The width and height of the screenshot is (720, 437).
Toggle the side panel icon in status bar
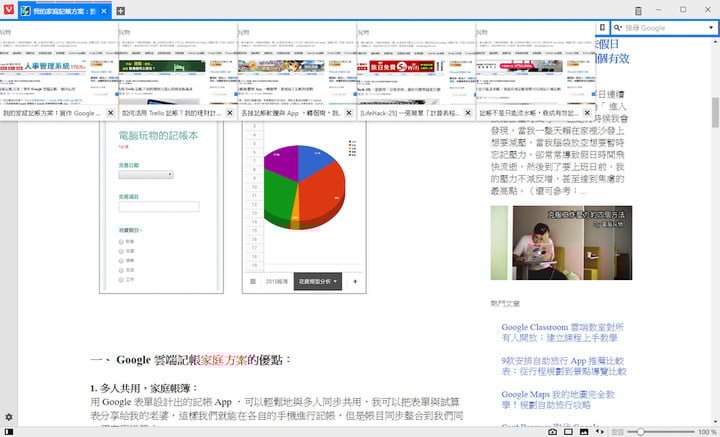(x=8, y=431)
